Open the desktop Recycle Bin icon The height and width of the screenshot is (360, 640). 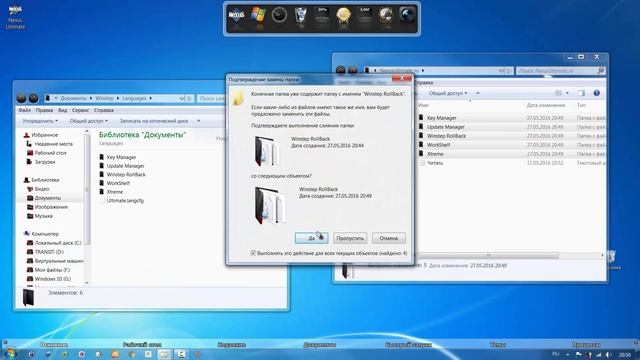pyautogui.click(x=612, y=260)
